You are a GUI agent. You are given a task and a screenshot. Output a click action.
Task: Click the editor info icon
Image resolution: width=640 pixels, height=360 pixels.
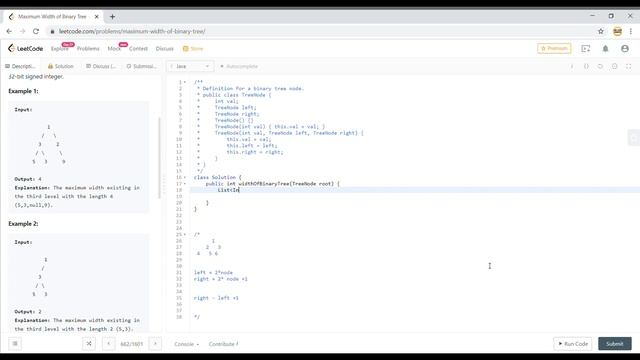pos(572,66)
